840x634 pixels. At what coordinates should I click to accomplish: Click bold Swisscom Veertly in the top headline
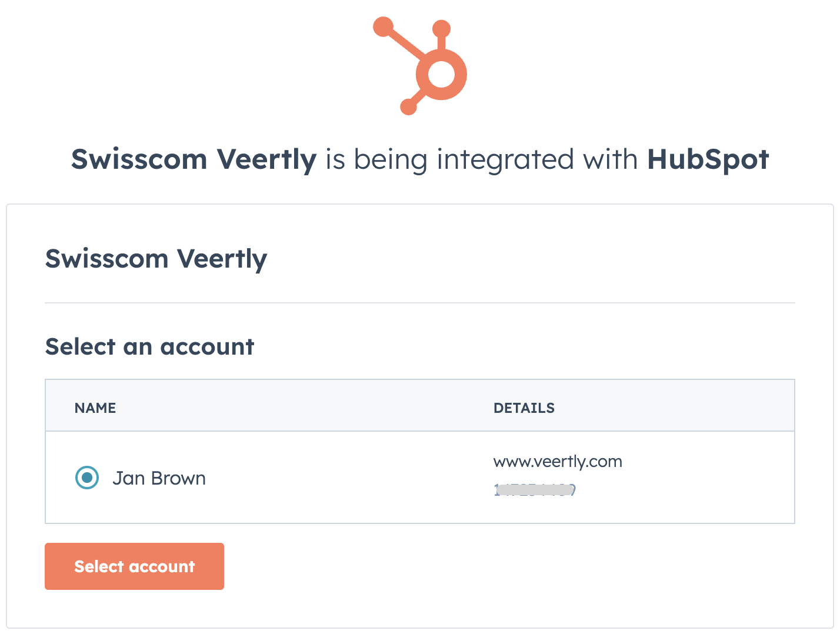(x=194, y=159)
